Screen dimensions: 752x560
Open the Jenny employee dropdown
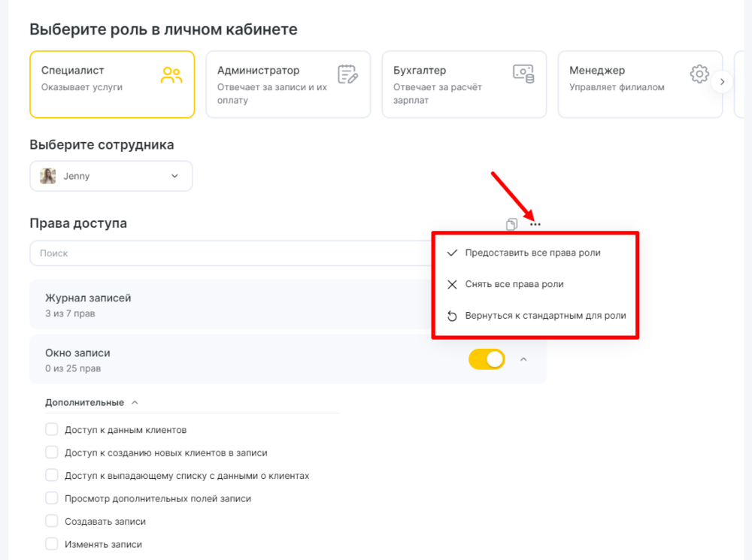[111, 176]
